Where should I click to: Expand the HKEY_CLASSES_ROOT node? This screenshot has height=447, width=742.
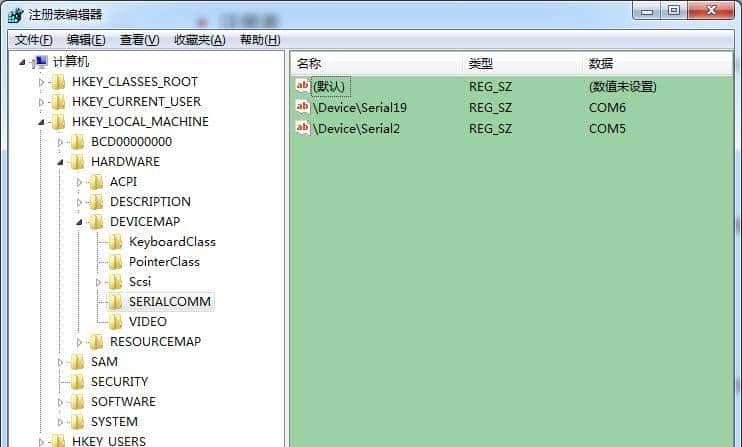[41, 82]
